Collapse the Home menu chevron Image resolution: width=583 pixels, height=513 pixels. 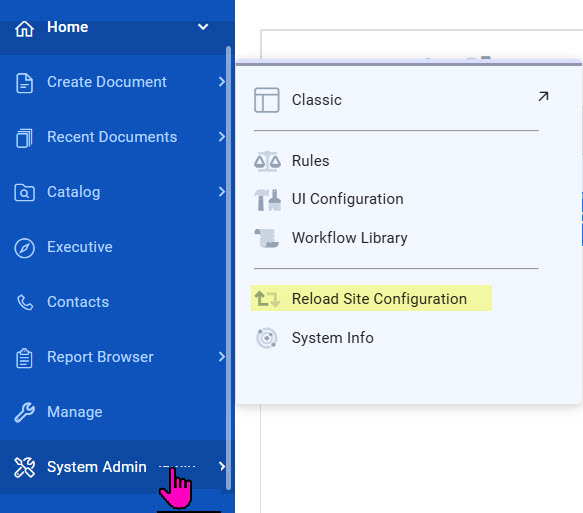click(203, 27)
